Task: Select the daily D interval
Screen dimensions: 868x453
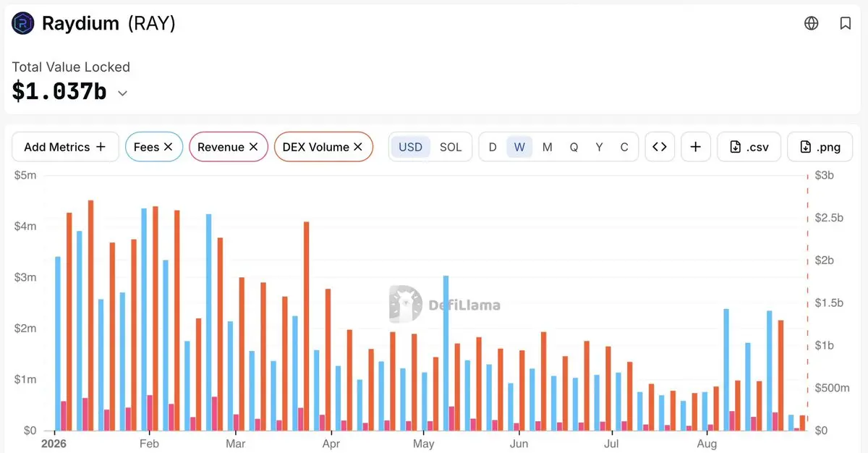Action: click(x=493, y=147)
